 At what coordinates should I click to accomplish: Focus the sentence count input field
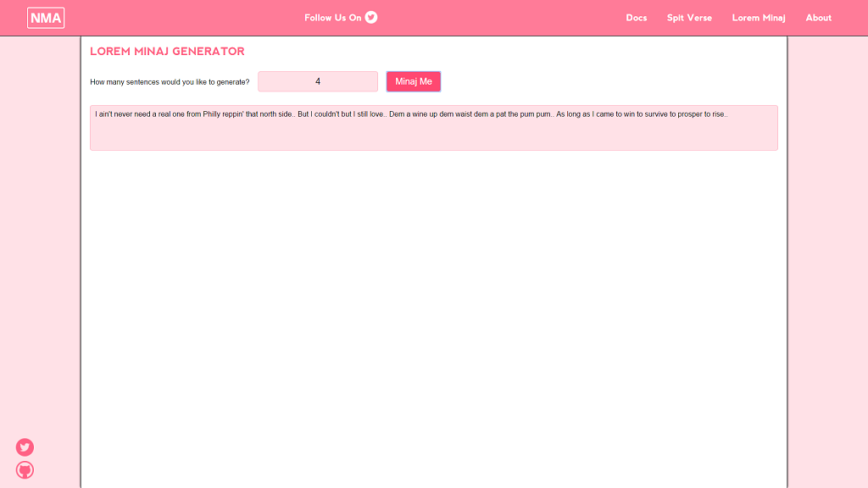click(x=318, y=81)
